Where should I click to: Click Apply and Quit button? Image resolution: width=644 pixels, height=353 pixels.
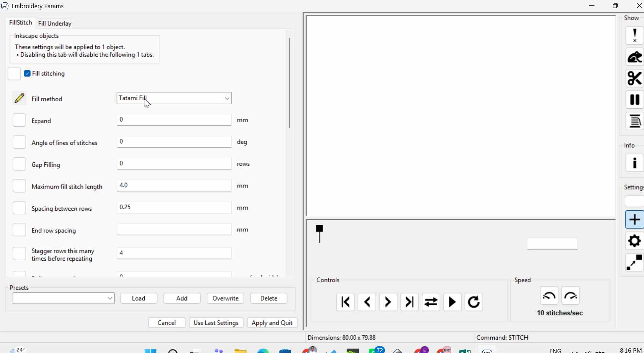272,323
